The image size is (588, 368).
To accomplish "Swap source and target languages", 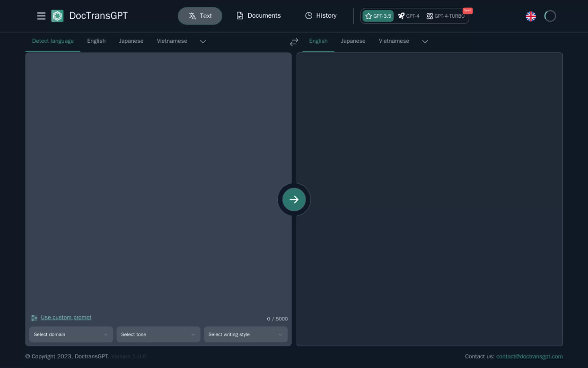I will (x=294, y=42).
